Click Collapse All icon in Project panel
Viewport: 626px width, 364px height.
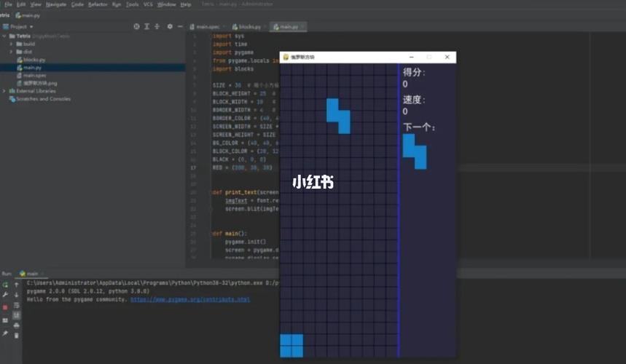(157, 26)
